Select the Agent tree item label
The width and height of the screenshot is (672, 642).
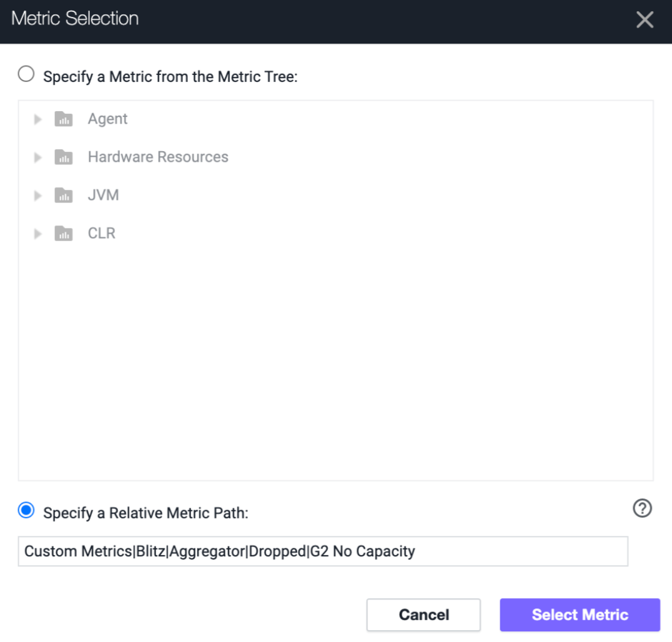click(x=107, y=119)
